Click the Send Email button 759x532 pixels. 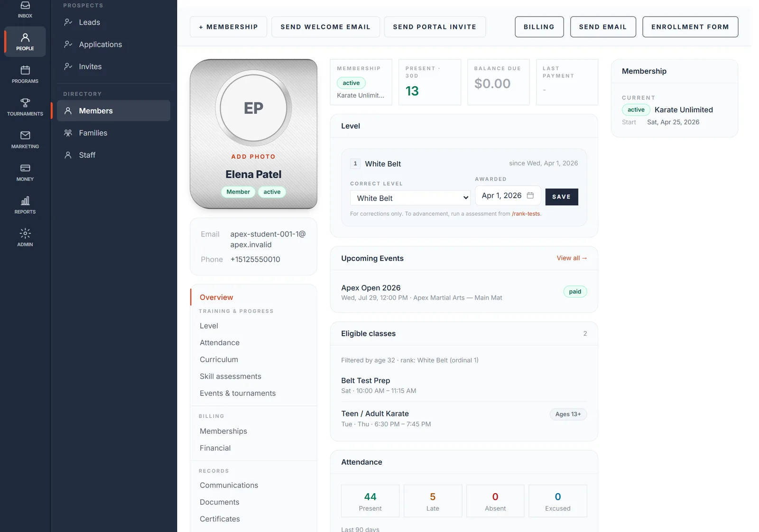(x=603, y=27)
